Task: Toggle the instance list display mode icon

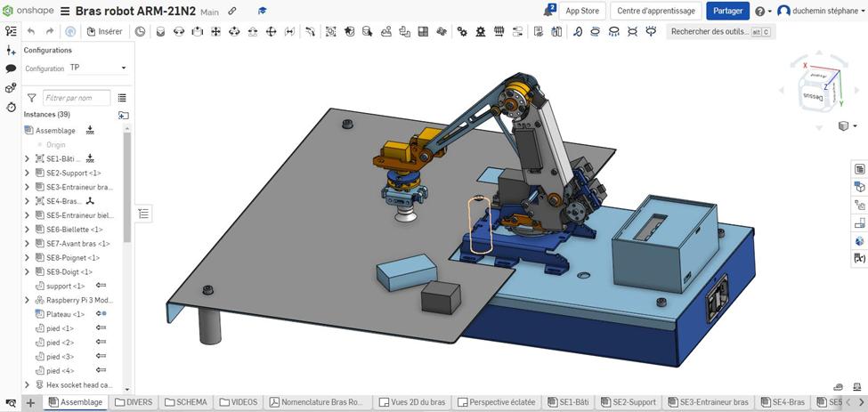Action: pos(122,98)
